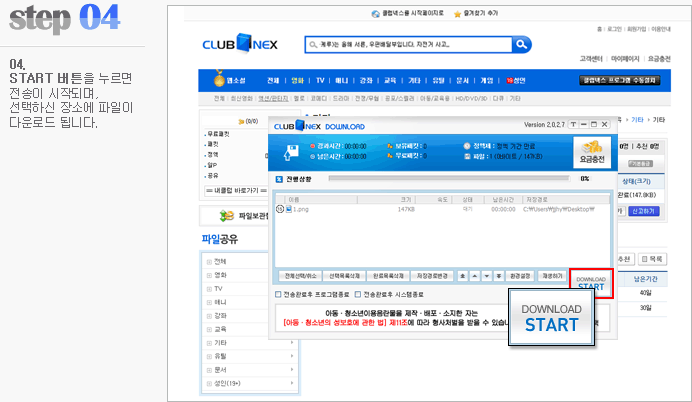Expand the TV category in 파일공유 tree
This screenshot has width=692, height=402.
[209, 289]
